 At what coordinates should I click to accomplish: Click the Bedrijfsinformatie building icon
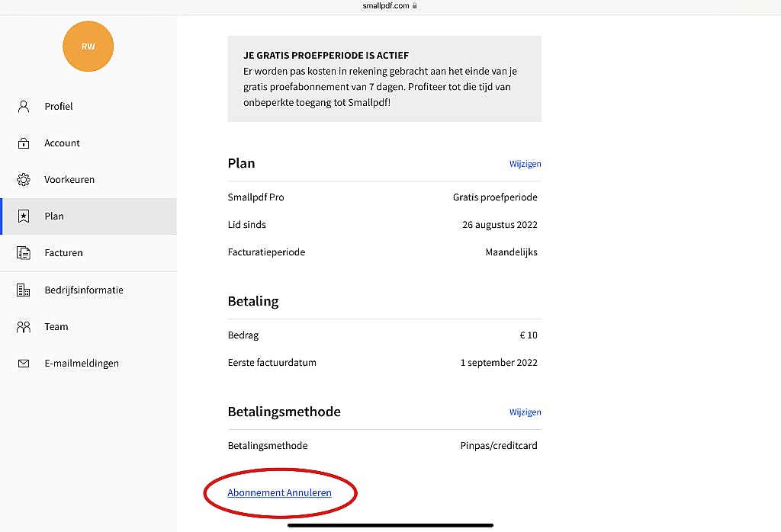pos(24,290)
